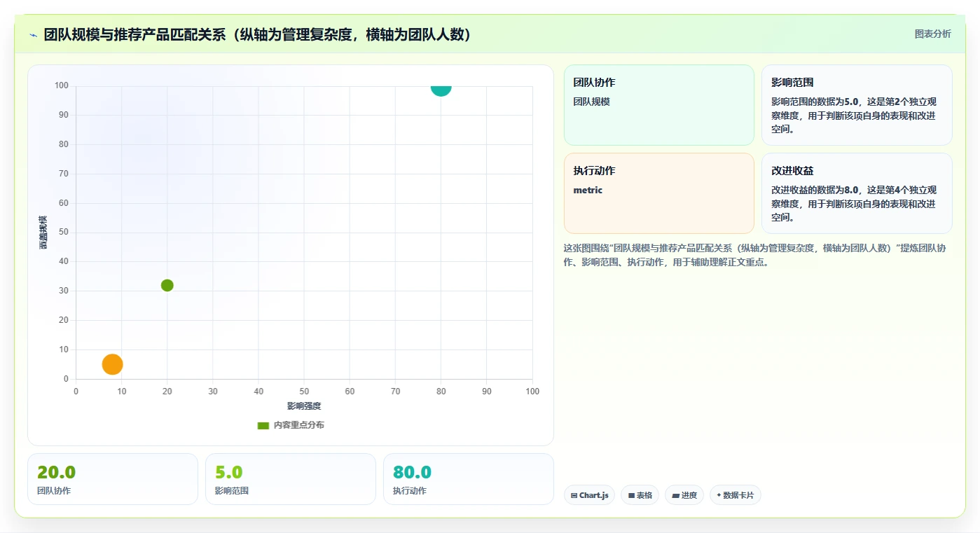Click the 数据卡片 tag chip
The height and width of the screenshot is (533, 980).
735,495
